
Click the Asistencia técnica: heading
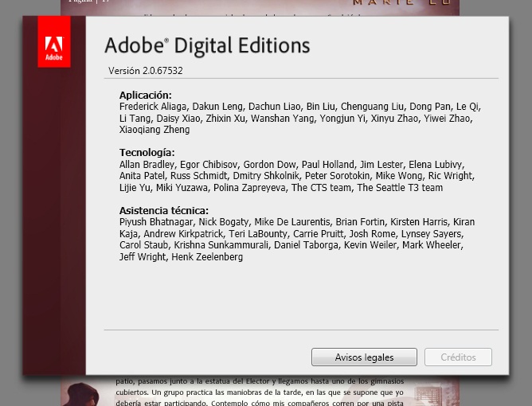pyautogui.click(x=164, y=211)
